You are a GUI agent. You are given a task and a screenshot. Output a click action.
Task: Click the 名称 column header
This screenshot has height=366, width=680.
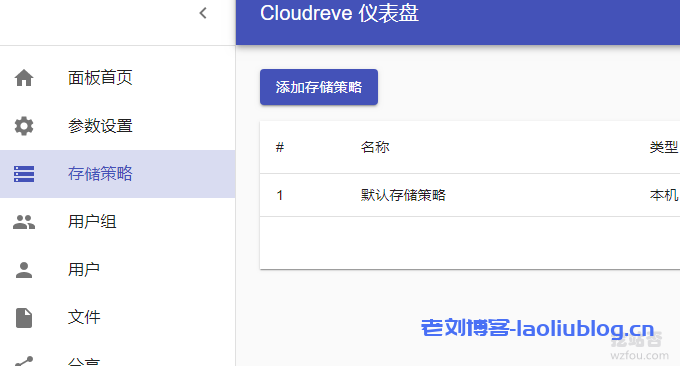coord(375,147)
